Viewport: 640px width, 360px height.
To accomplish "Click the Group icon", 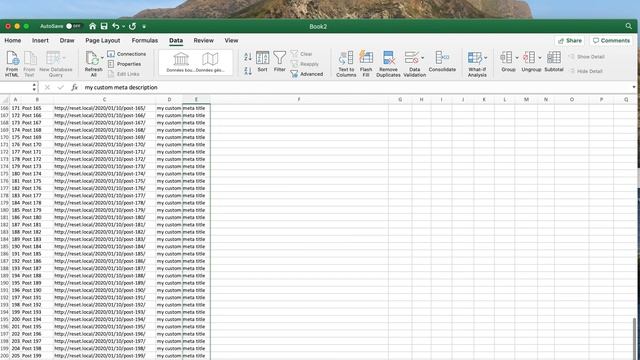I will point(507,58).
